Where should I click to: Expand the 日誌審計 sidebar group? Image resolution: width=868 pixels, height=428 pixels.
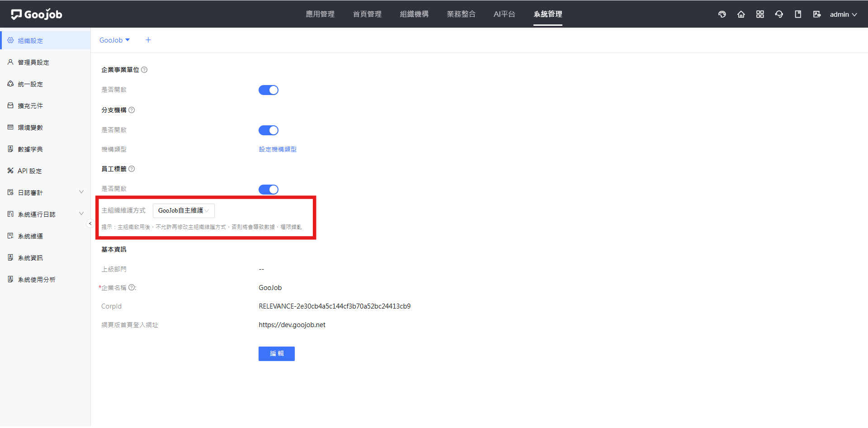pos(45,192)
